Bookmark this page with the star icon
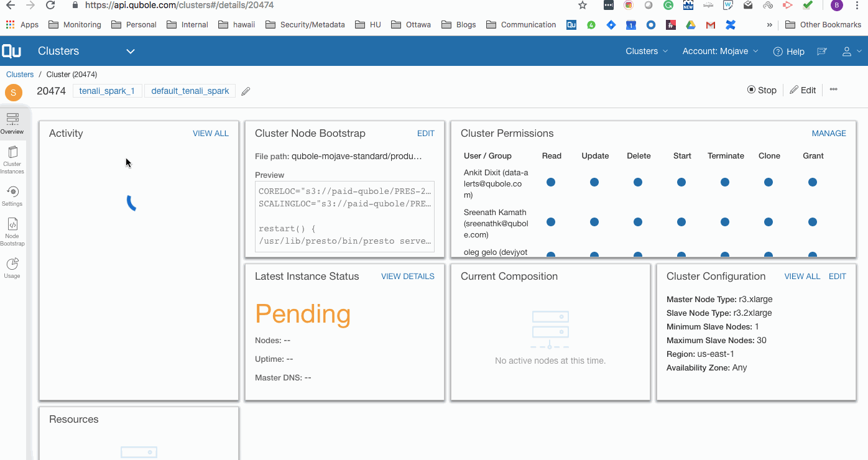 (x=583, y=5)
